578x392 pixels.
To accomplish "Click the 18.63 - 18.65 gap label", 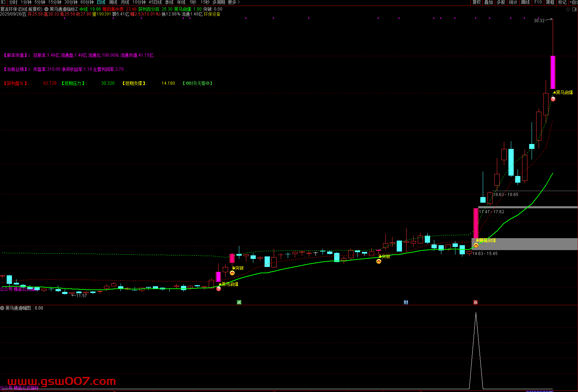I will [x=506, y=195].
